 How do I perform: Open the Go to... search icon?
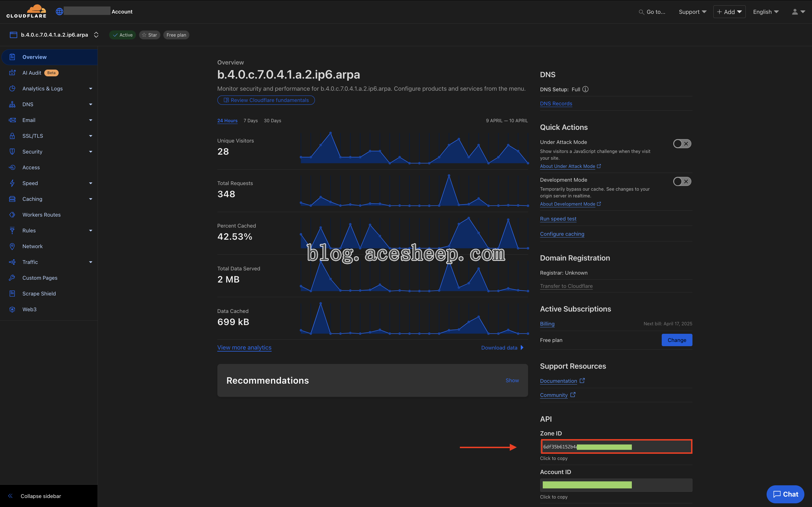pyautogui.click(x=641, y=12)
